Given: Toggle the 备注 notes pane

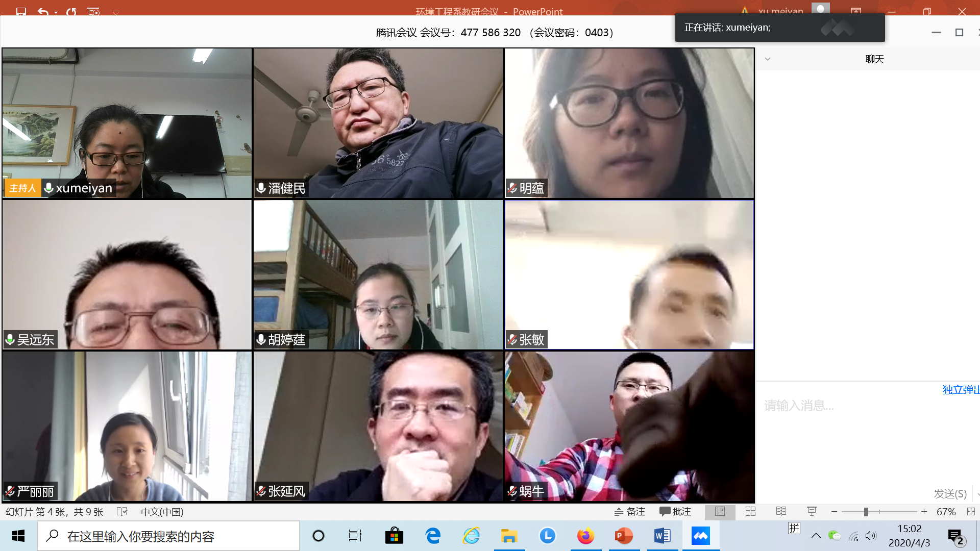Looking at the screenshot, I should [x=630, y=512].
